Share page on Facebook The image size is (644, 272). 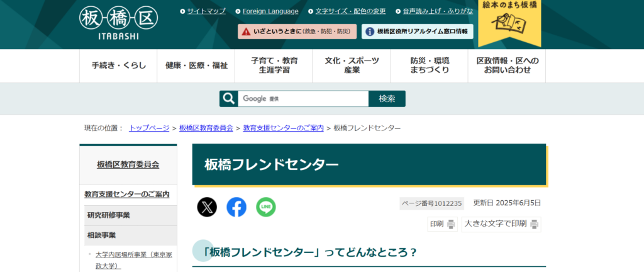[236, 207]
